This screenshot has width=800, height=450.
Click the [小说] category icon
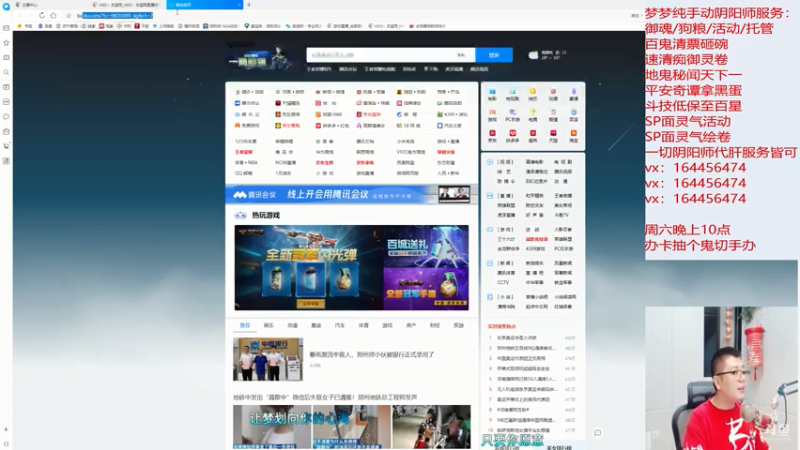click(x=490, y=297)
